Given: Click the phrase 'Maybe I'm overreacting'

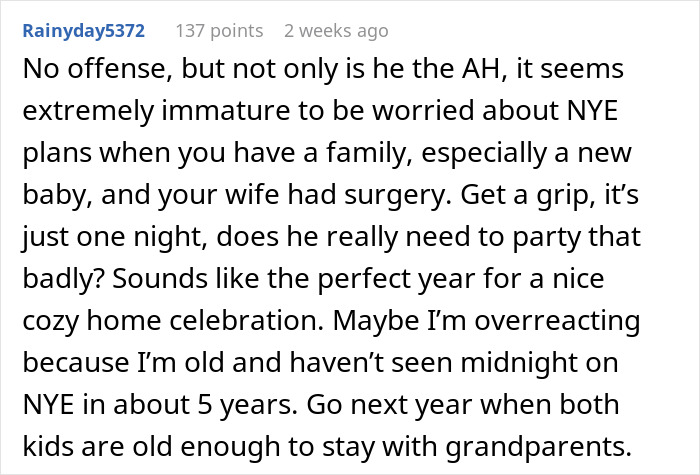Looking at the screenshot, I should pos(487,321).
